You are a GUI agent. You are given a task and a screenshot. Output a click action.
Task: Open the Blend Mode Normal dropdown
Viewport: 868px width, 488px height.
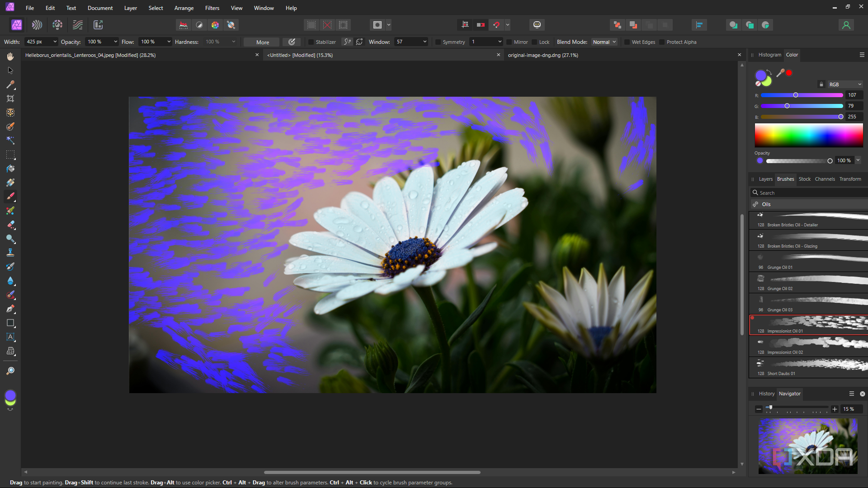point(604,42)
